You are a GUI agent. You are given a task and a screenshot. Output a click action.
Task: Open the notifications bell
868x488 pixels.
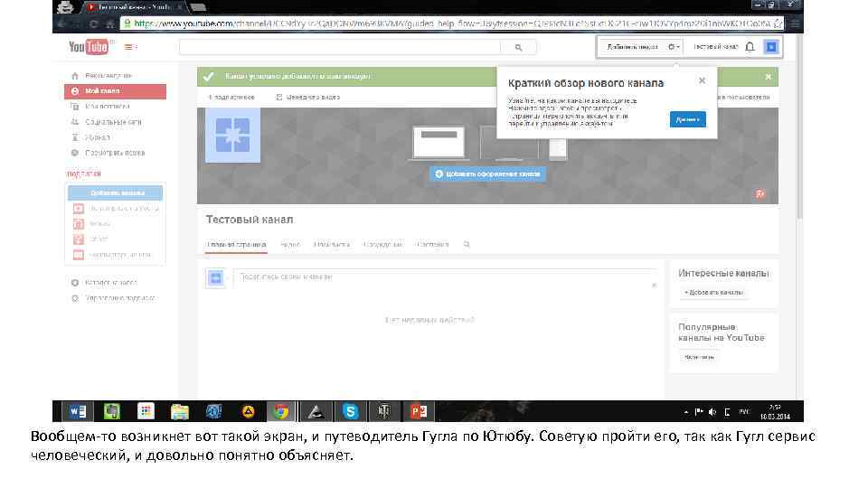pyautogui.click(x=750, y=47)
